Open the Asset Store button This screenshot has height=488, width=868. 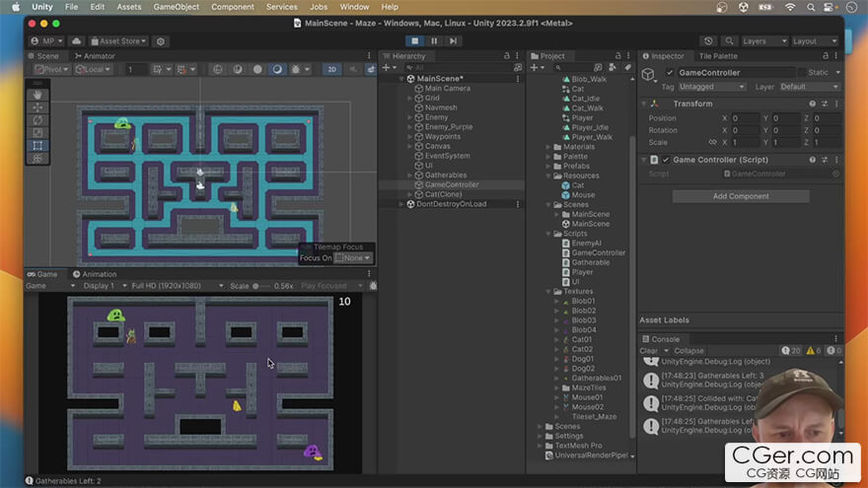(x=118, y=41)
